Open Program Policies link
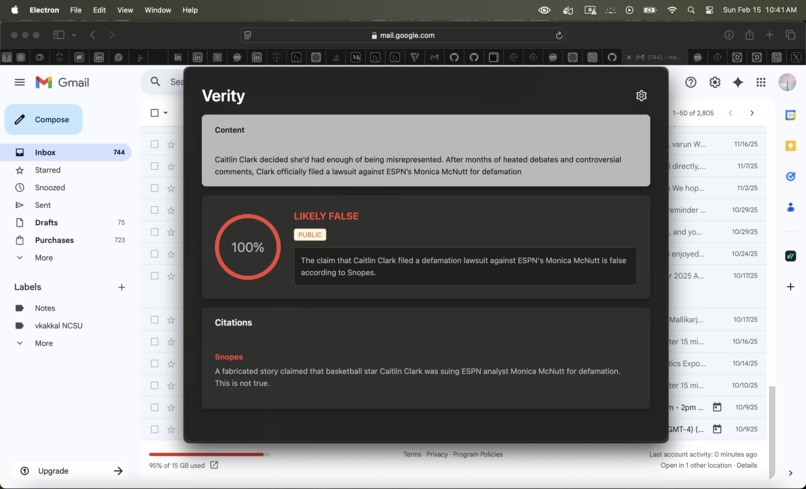Screen dimensions: 806x489 pyautogui.click(x=478, y=454)
